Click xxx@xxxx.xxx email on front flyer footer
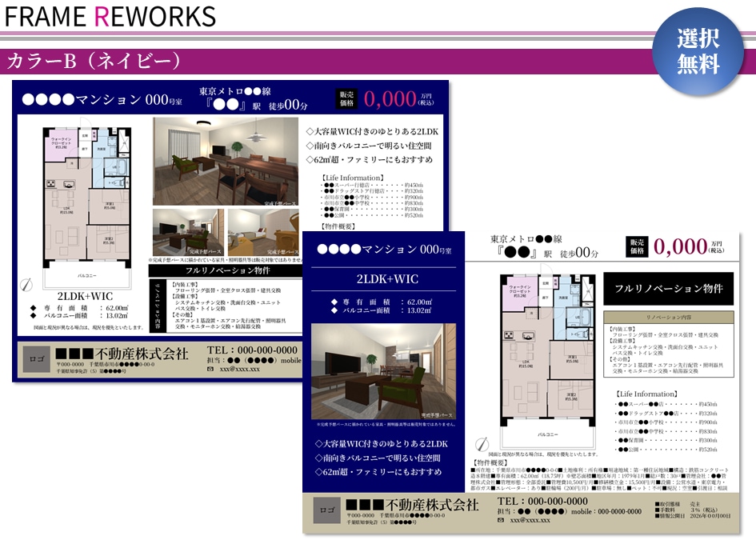Viewport: 756px width, 544px height. coord(530,520)
